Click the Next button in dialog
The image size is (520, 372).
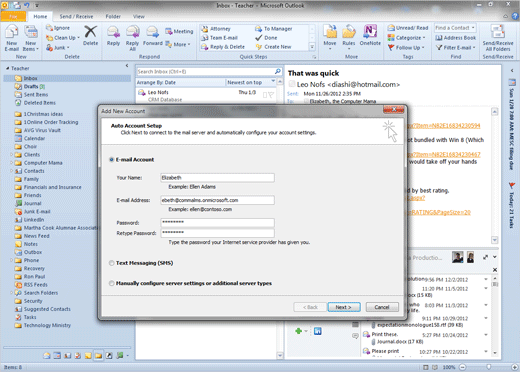pyautogui.click(x=344, y=307)
